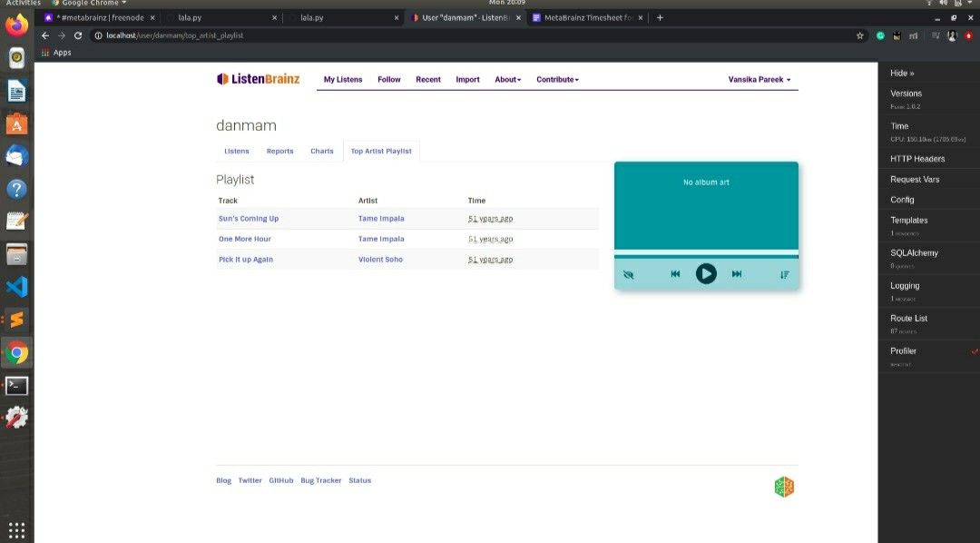View site information for localhost
980x543 pixels.
click(98, 35)
